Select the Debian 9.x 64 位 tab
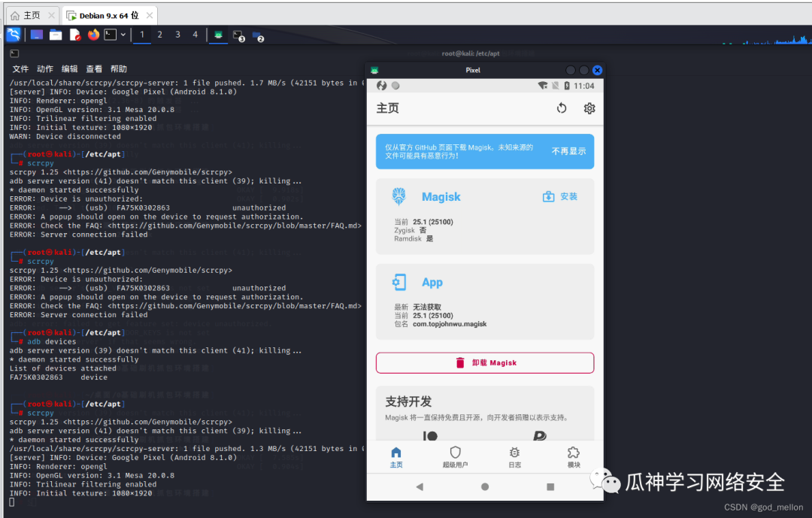This screenshot has width=812, height=518. [x=109, y=16]
